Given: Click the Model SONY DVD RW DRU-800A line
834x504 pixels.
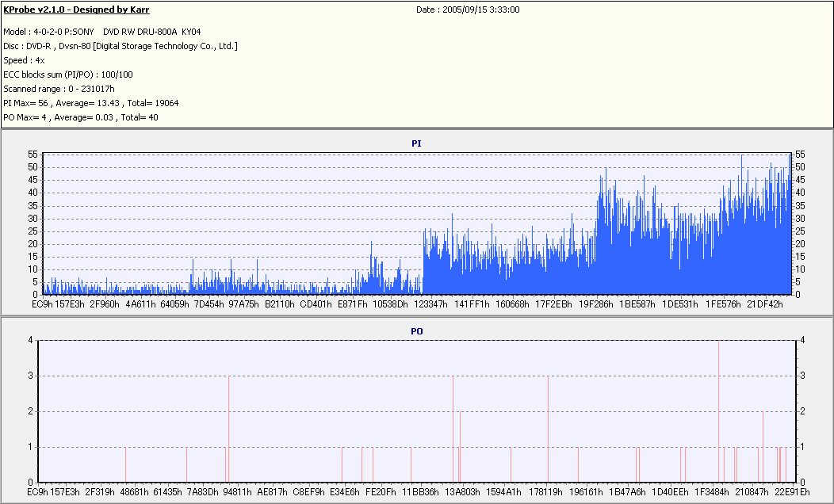Looking at the screenshot, I should 102,32.
